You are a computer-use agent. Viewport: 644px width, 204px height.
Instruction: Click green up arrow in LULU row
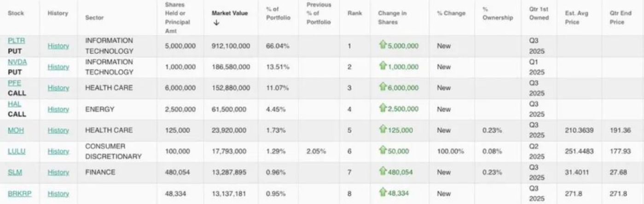pyautogui.click(x=383, y=151)
